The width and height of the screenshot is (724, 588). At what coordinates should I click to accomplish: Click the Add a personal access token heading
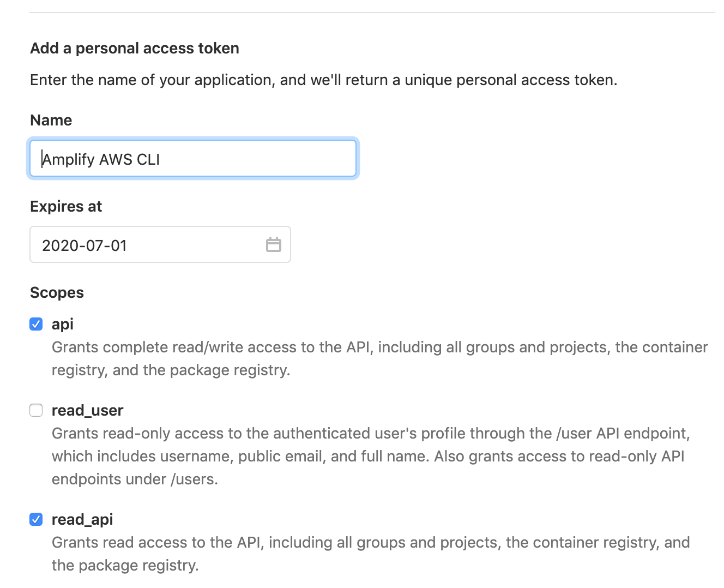[x=134, y=48]
